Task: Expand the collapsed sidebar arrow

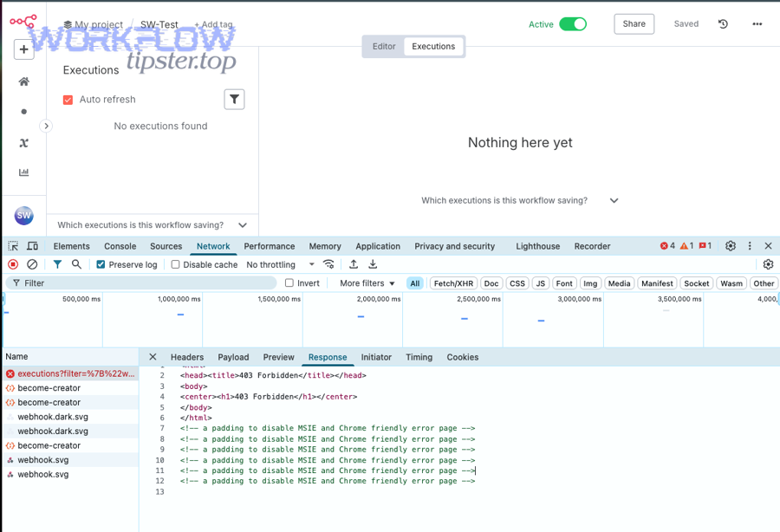Action: [x=46, y=126]
